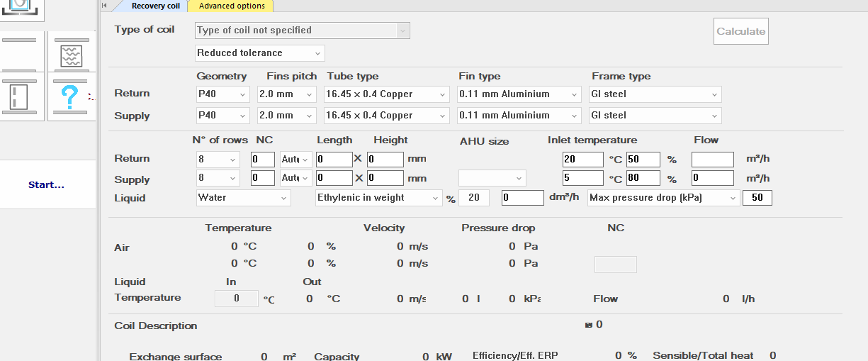Image resolution: width=868 pixels, height=361 pixels.
Task: Click the Pressure drop column header
Action: pos(498,228)
